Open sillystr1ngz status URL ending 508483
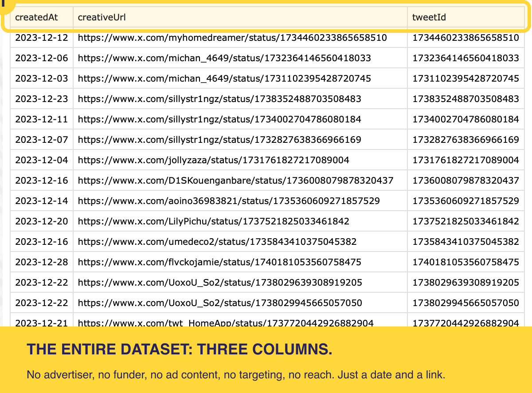 tap(219, 99)
